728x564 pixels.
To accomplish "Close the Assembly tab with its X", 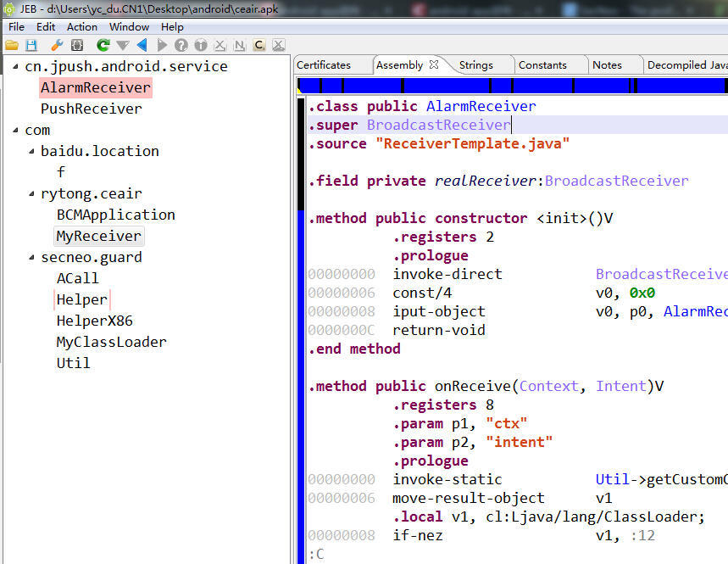I will (x=434, y=64).
